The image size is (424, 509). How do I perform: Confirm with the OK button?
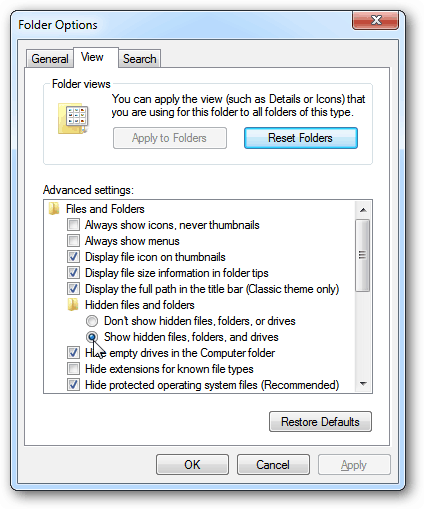(x=192, y=464)
